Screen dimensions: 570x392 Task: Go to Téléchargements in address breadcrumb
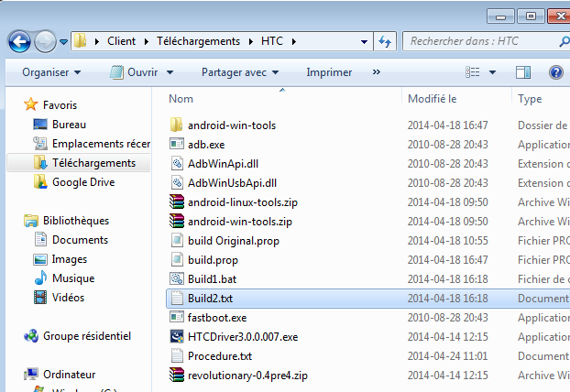(x=198, y=41)
